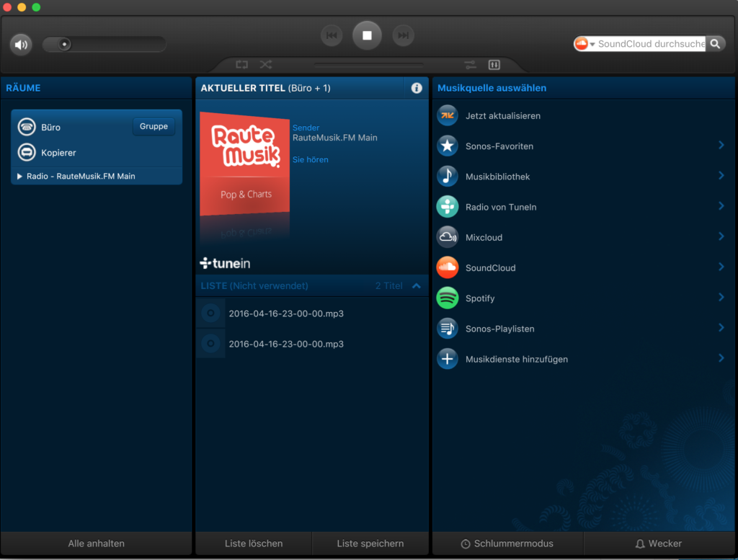Click disc icon of first mp3 track
Screen dimensions: 738x560
coord(211,313)
